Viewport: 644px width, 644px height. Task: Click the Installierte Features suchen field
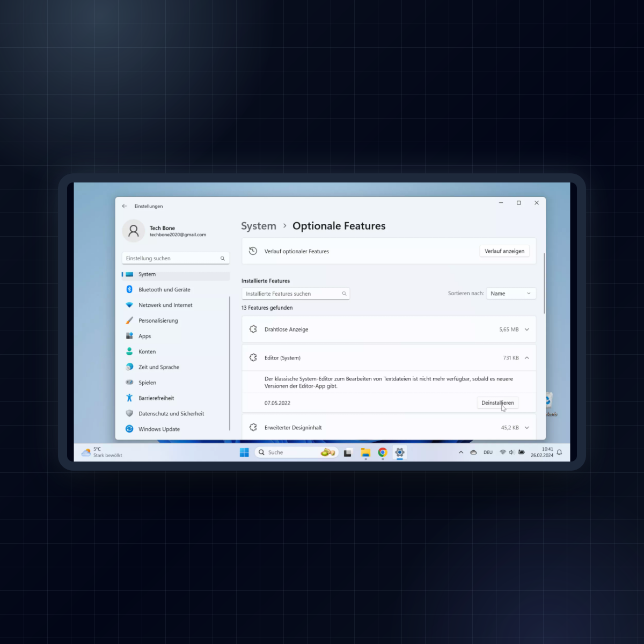pos(296,294)
